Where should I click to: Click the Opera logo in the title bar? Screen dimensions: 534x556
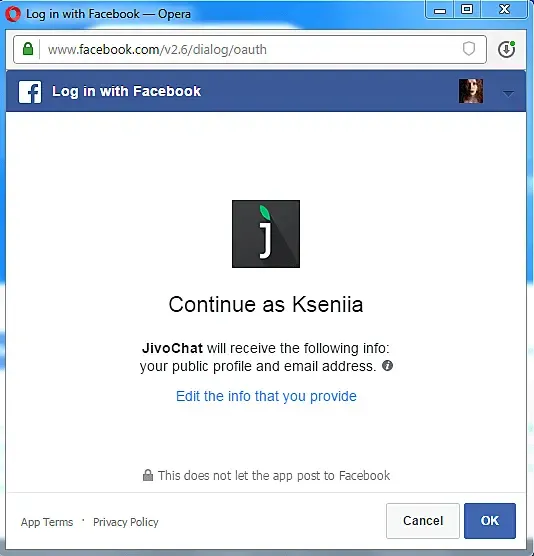pyautogui.click(x=13, y=14)
